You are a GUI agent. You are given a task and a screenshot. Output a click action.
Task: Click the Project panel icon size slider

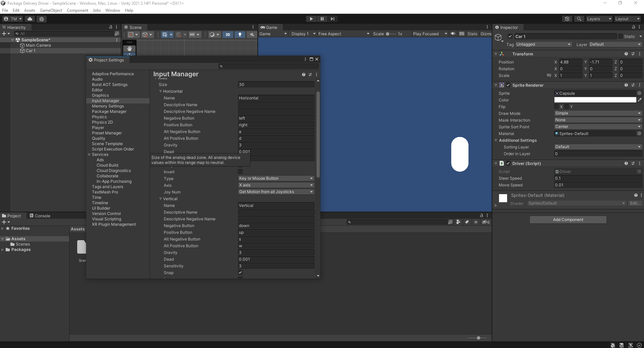tap(479, 338)
